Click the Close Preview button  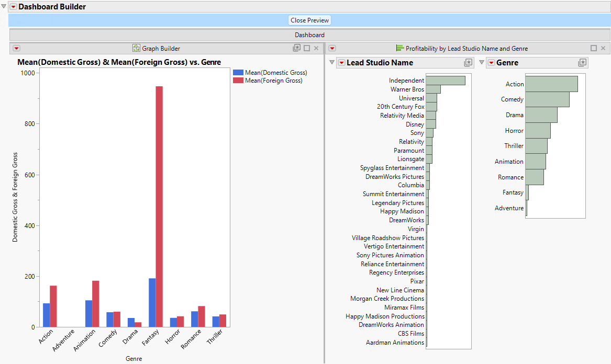[309, 20]
